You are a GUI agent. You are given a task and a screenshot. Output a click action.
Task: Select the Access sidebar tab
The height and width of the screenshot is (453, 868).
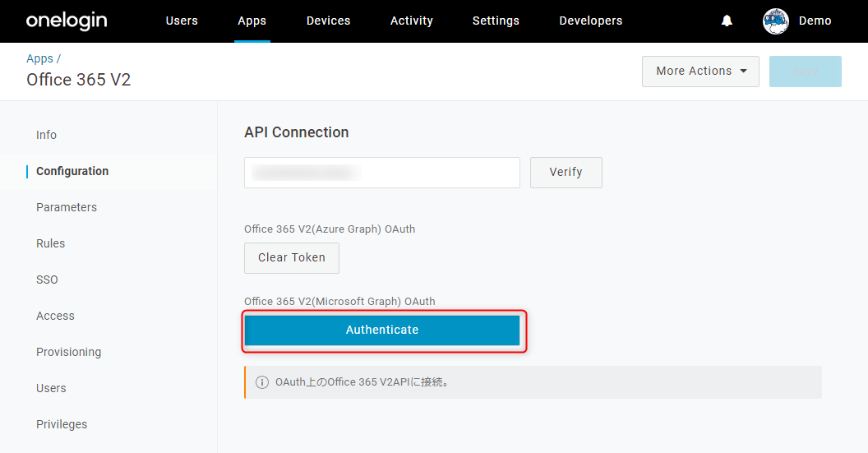coord(55,316)
